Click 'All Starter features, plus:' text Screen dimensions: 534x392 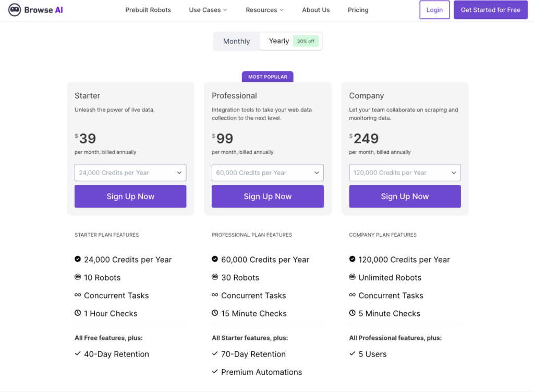(250, 338)
